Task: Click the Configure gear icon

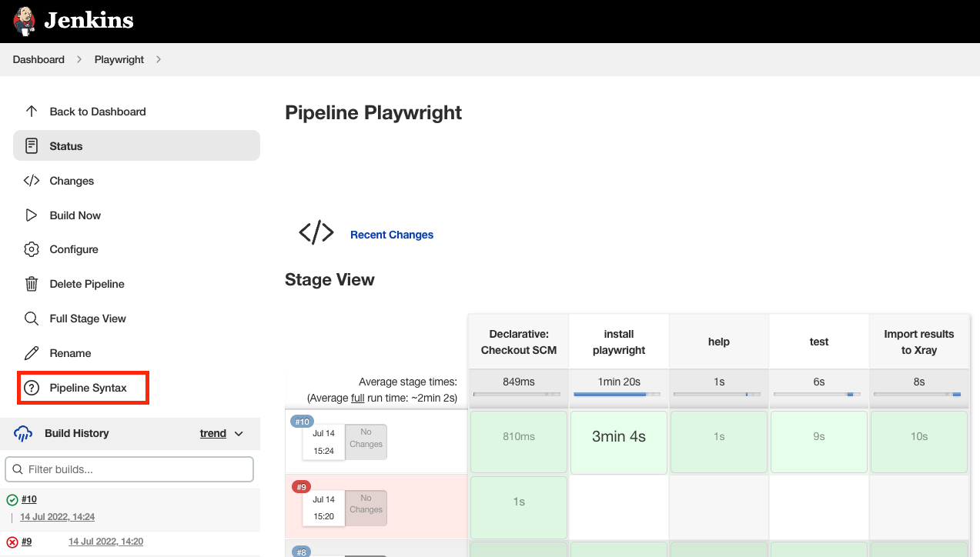Action: coord(32,249)
